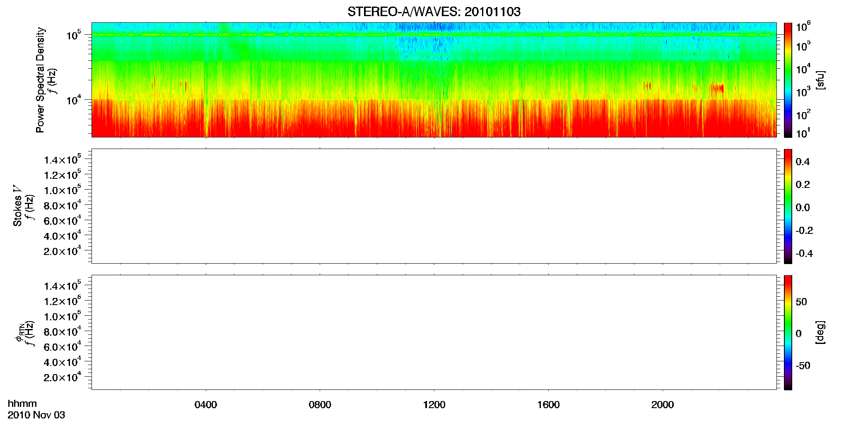Click the hhmm time format label

pyautogui.click(x=22, y=404)
